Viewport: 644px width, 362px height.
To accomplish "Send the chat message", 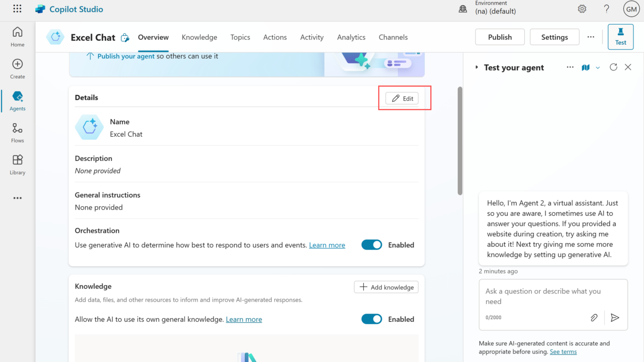I will [x=615, y=317].
